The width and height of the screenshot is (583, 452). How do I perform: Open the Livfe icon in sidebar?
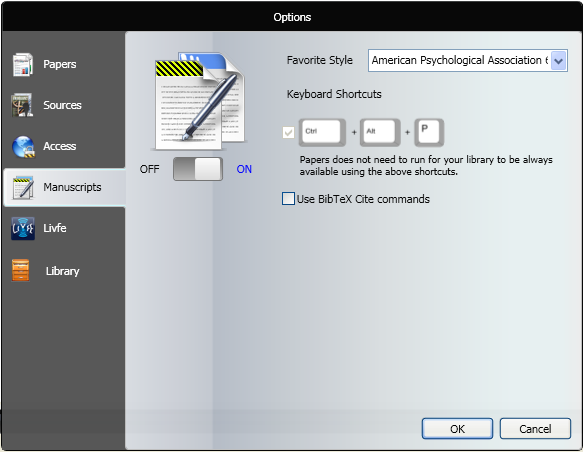23,228
